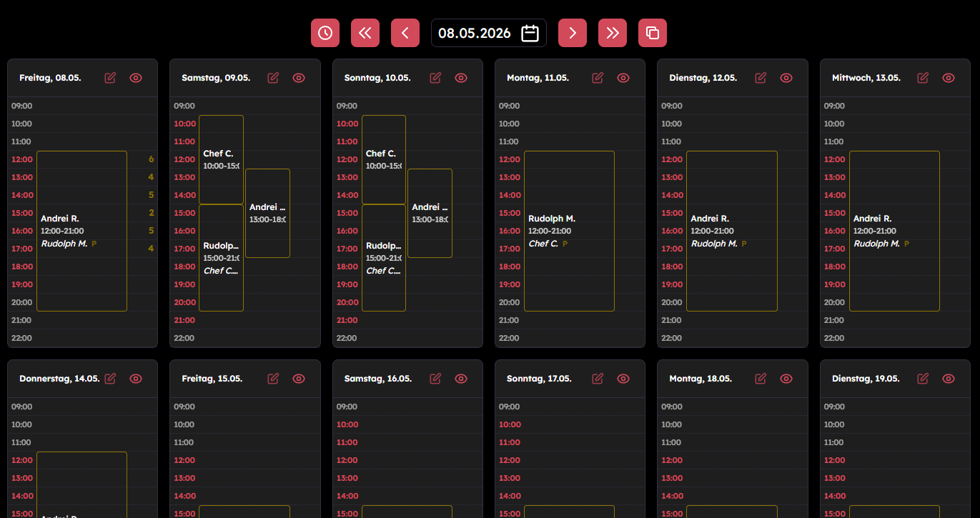This screenshot has width=980, height=518.
Task: Toggle the eye icon for Samstag, 09.05.
Action: [x=299, y=78]
